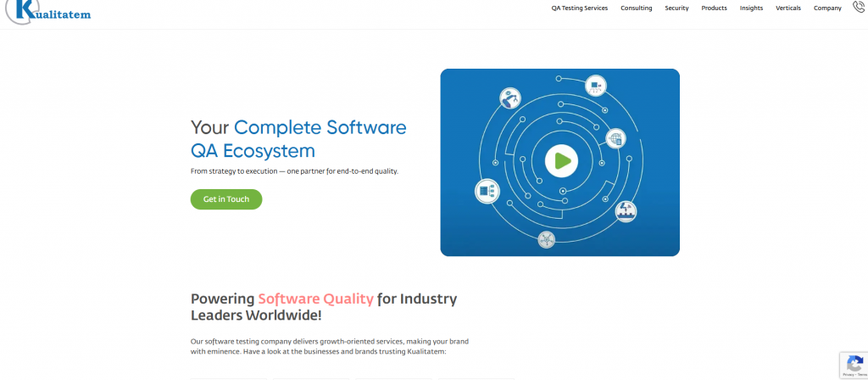Click the reCAPTCHA badge icon
This screenshot has width=868, height=380.
854,362
